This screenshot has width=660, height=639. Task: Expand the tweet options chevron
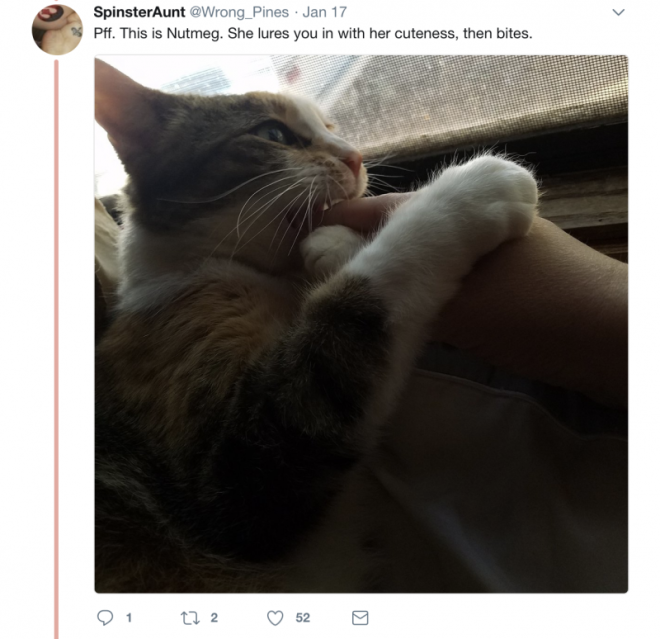coord(618,12)
